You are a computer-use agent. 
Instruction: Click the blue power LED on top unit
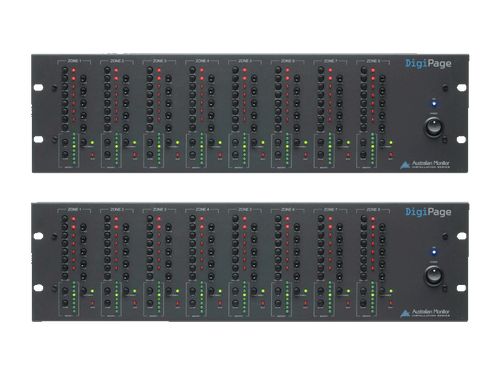click(434, 104)
